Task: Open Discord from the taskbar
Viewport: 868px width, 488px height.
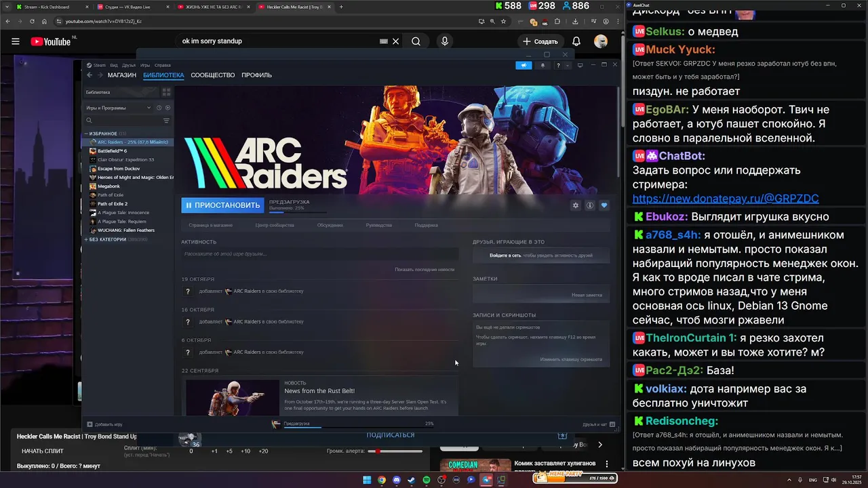Action: (397, 480)
